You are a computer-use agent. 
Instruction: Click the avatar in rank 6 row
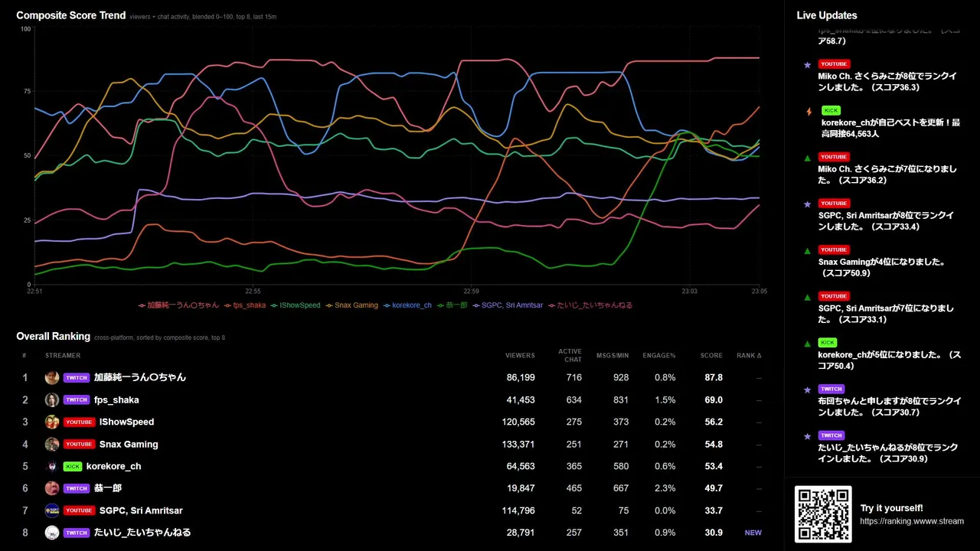click(52, 488)
